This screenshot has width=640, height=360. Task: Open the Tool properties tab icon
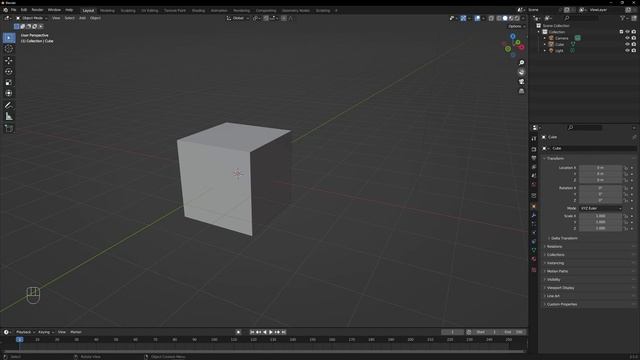(x=534, y=139)
